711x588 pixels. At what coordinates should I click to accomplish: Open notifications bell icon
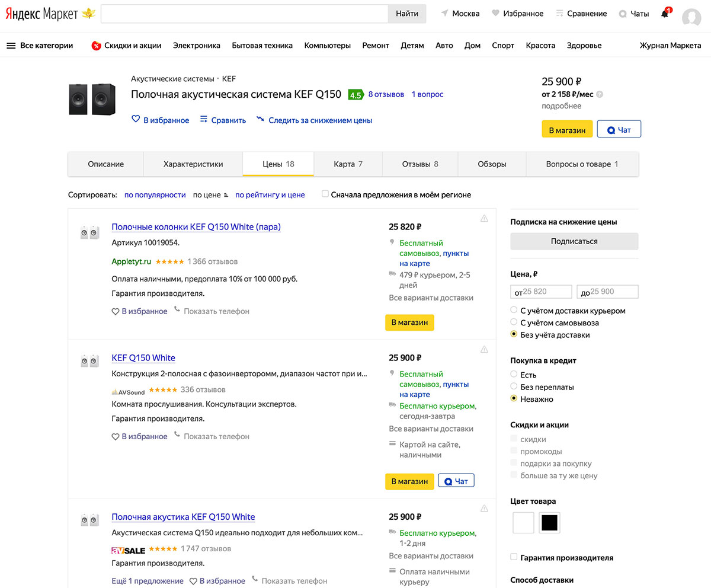[x=665, y=14]
